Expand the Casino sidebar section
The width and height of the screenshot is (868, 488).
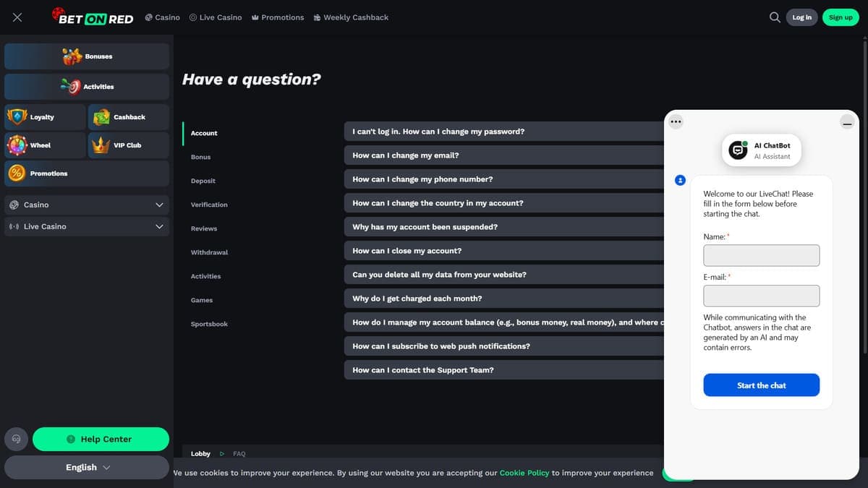(x=87, y=205)
